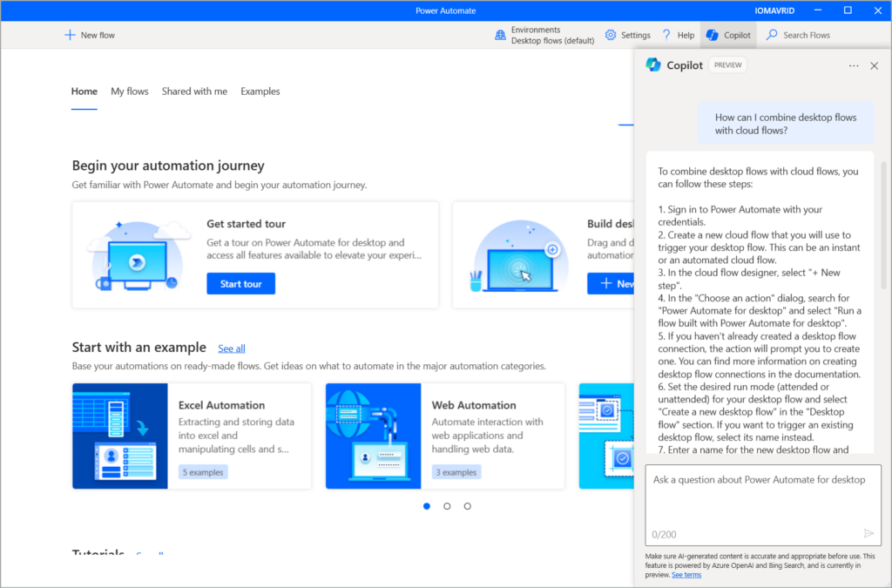This screenshot has height=588, width=892.
Task: Open the Copilot options ellipsis menu
Action: (852, 65)
